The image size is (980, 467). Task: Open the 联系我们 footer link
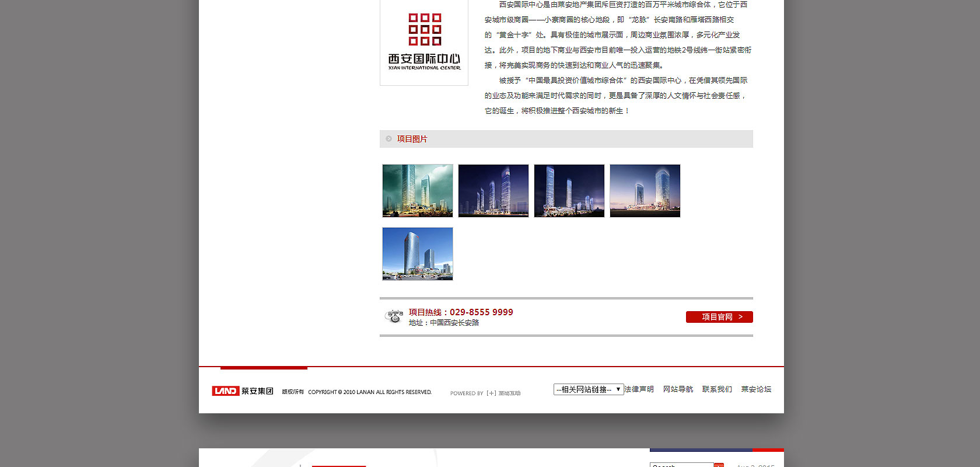pos(717,389)
